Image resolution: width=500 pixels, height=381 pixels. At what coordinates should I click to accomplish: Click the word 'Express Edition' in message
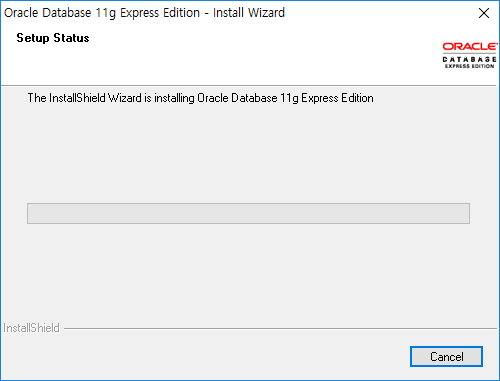[337, 98]
